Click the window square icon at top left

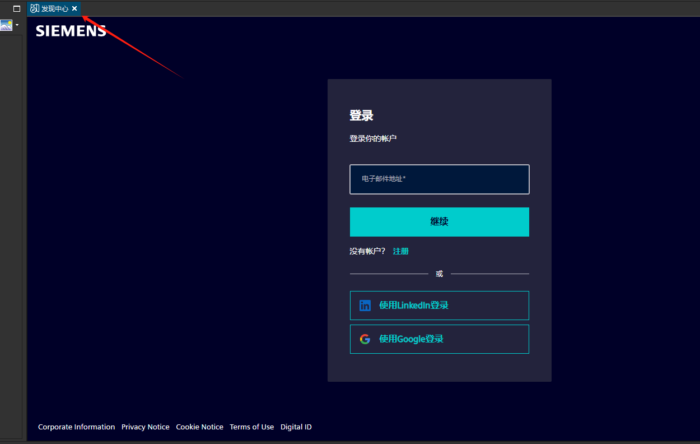[x=16, y=8]
